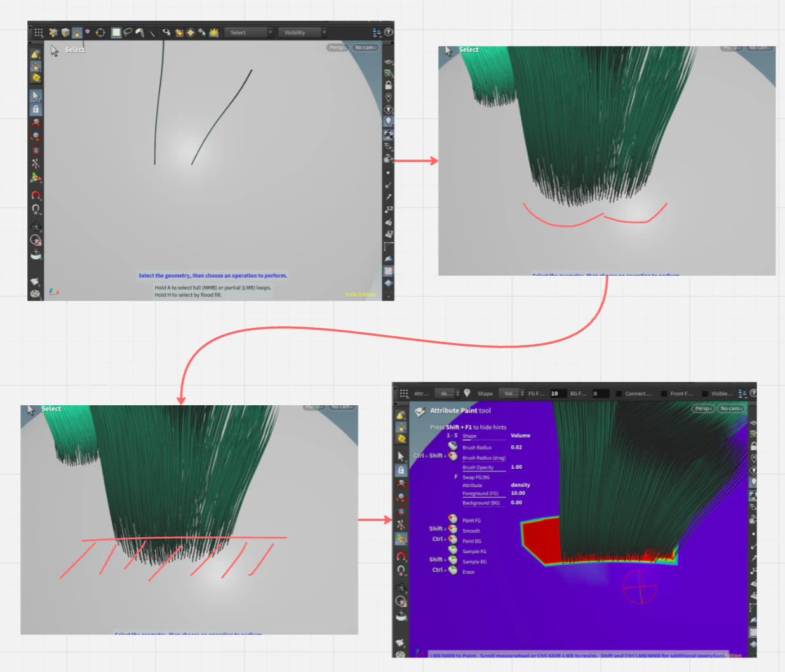Viewport: 785px width, 672px height.
Task: Toggle the Visible… checkbox in the Attribute Paint toolbar
Action: pos(705,394)
